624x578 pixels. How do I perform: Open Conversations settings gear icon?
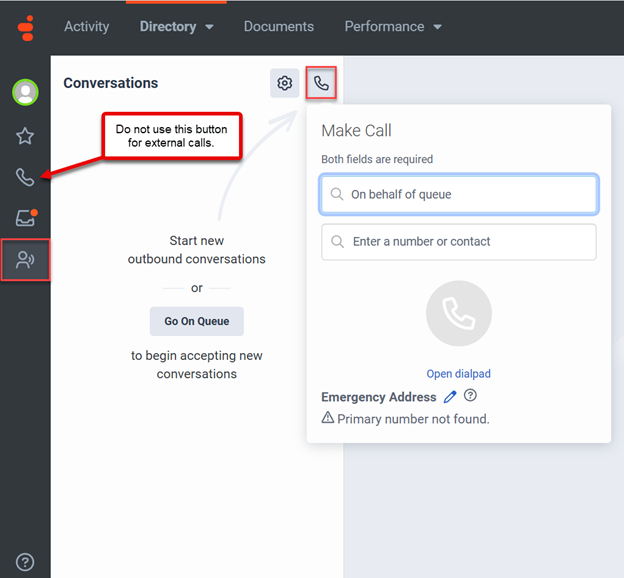point(285,83)
